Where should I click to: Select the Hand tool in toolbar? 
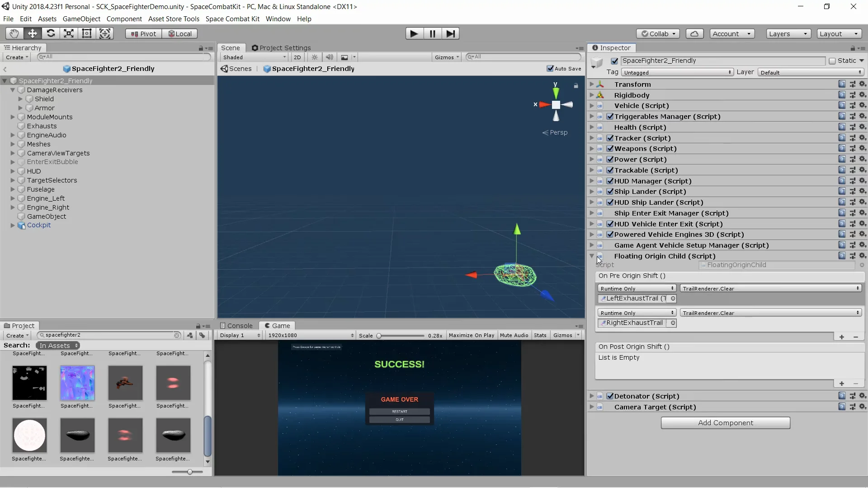click(14, 33)
